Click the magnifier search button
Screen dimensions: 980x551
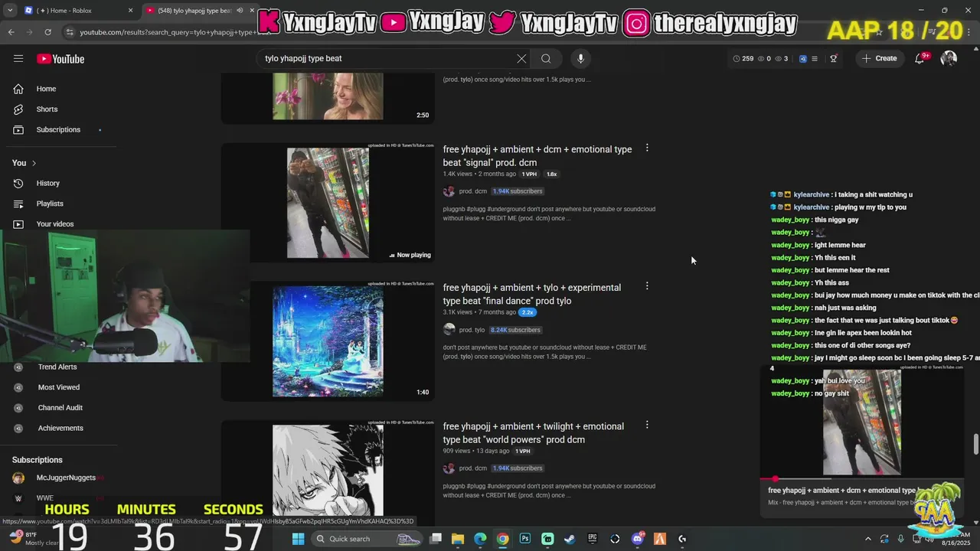click(546, 59)
